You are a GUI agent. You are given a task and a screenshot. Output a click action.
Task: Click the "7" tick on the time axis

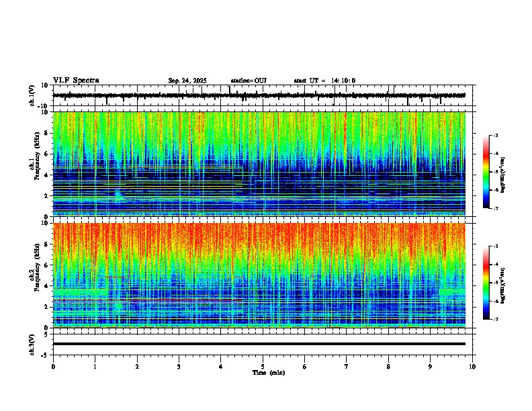coord(347,367)
